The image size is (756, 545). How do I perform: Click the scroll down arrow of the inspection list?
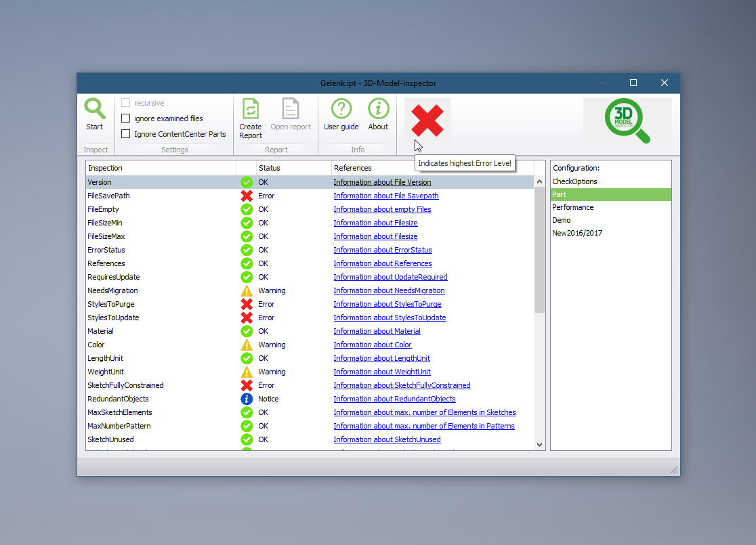(x=539, y=445)
